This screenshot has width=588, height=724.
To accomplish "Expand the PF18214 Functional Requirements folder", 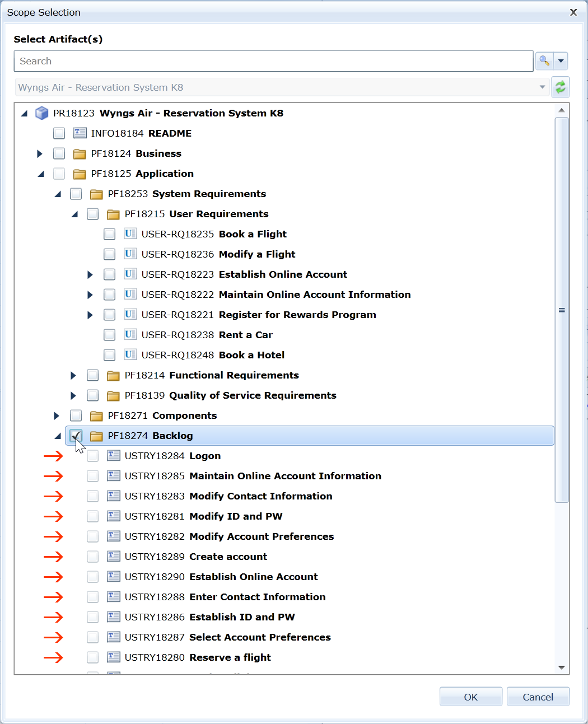I will pyautogui.click(x=73, y=375).
